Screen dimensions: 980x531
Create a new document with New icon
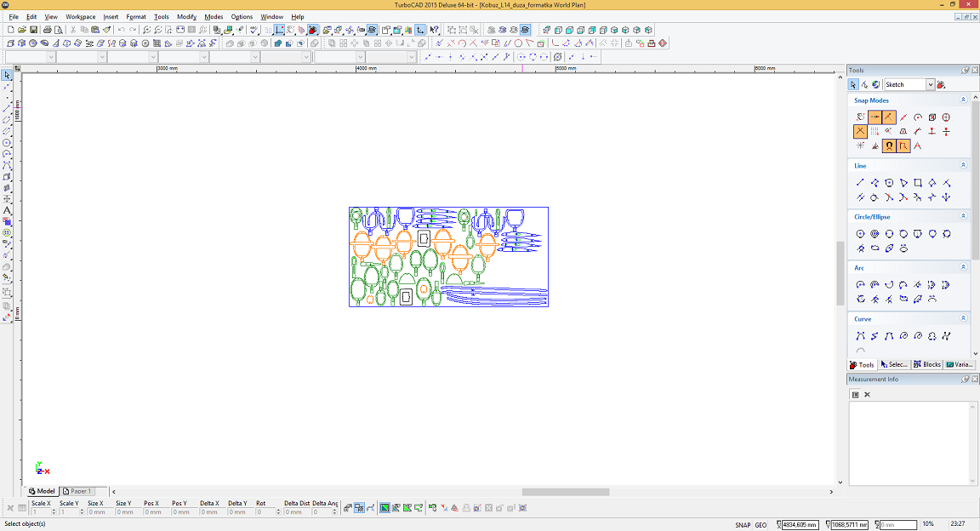click(x=10, y=30)
